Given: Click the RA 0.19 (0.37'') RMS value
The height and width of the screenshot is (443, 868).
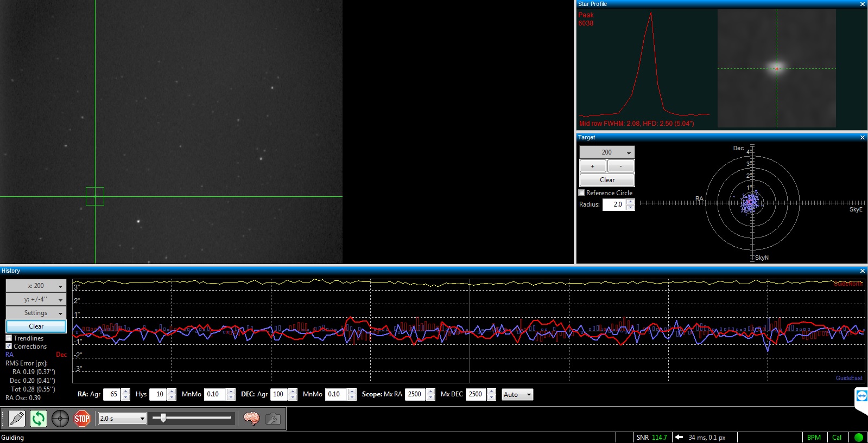Looking at the screenshot, I should click(34, 372).
